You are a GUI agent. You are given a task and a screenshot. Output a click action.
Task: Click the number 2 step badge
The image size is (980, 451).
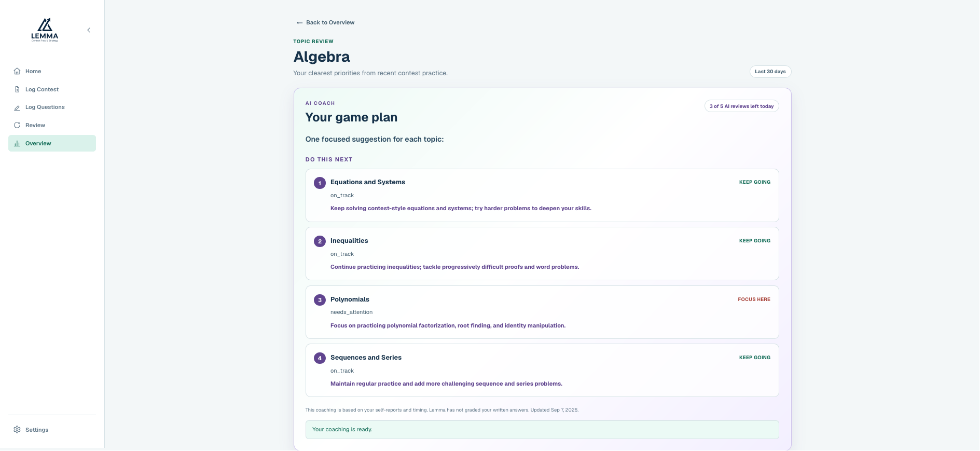(x=320, y=241)
